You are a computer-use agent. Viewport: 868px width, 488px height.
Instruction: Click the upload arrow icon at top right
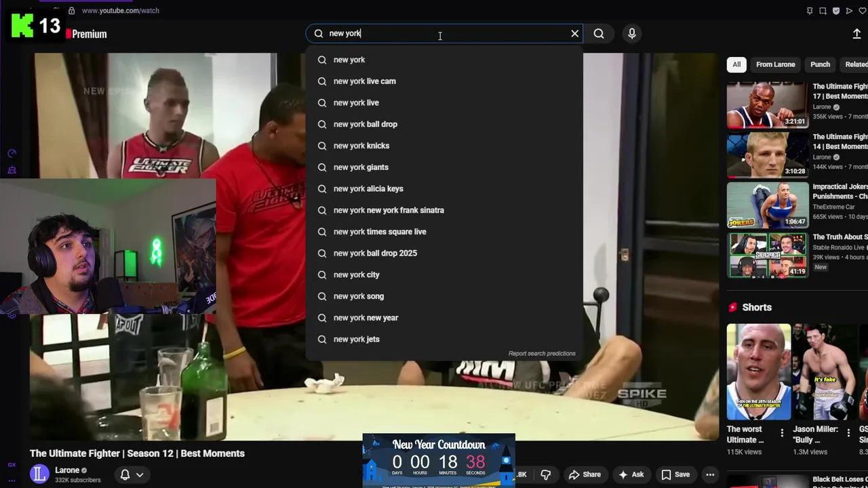click(x=856, y=34)
